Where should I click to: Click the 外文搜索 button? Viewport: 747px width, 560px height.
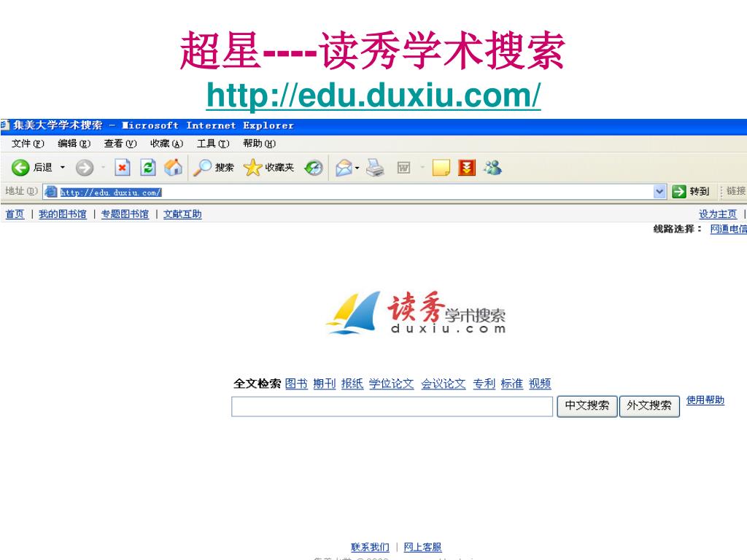pyautogui.click(x=649, y=406)
